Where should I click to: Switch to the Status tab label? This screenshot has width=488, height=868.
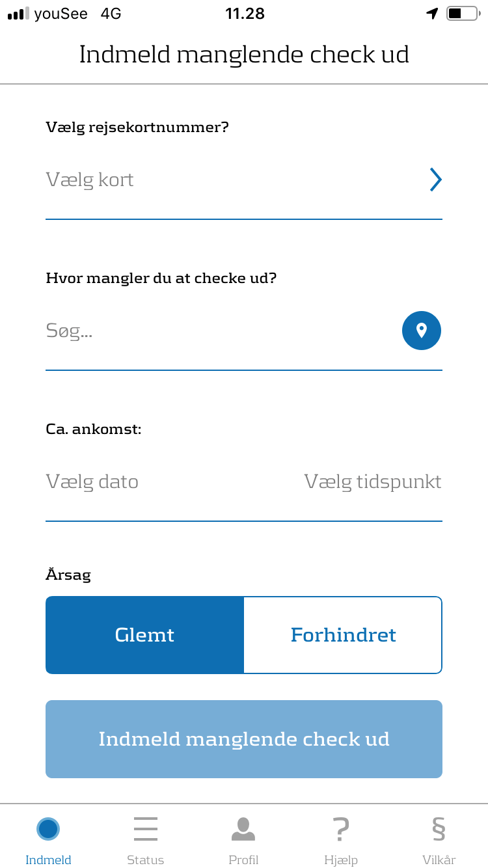(x=145, y=860)
